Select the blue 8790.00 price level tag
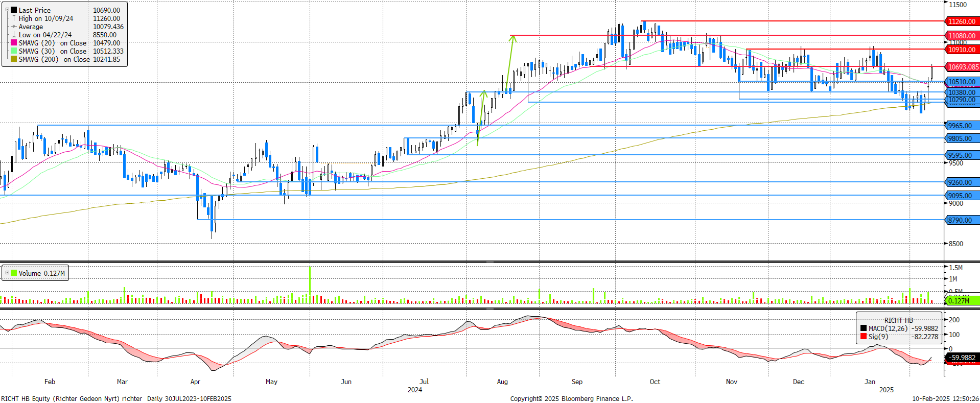Screen dimensions: 980x403 pos(962,220)
